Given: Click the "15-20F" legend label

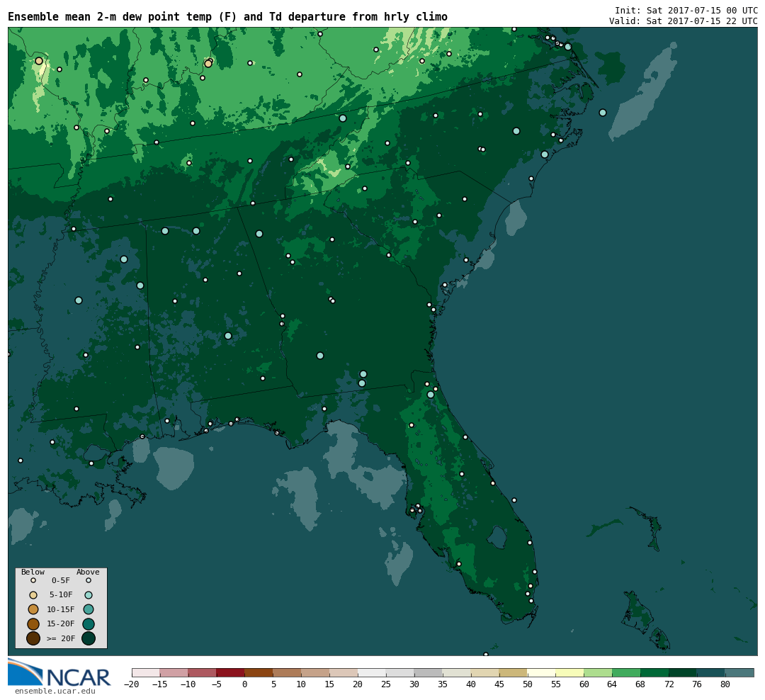Looking at the screenshot, I should pos(61,624).
